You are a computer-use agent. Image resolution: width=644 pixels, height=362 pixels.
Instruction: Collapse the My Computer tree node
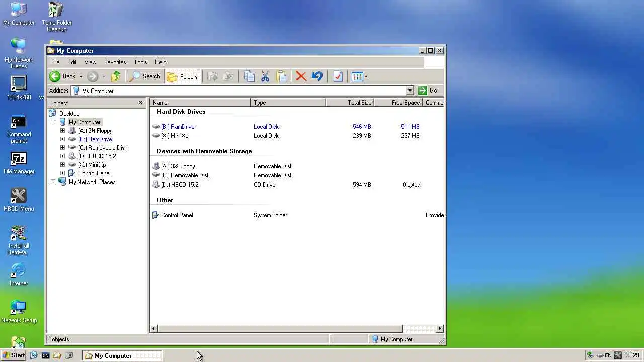[x=53, y=122]
